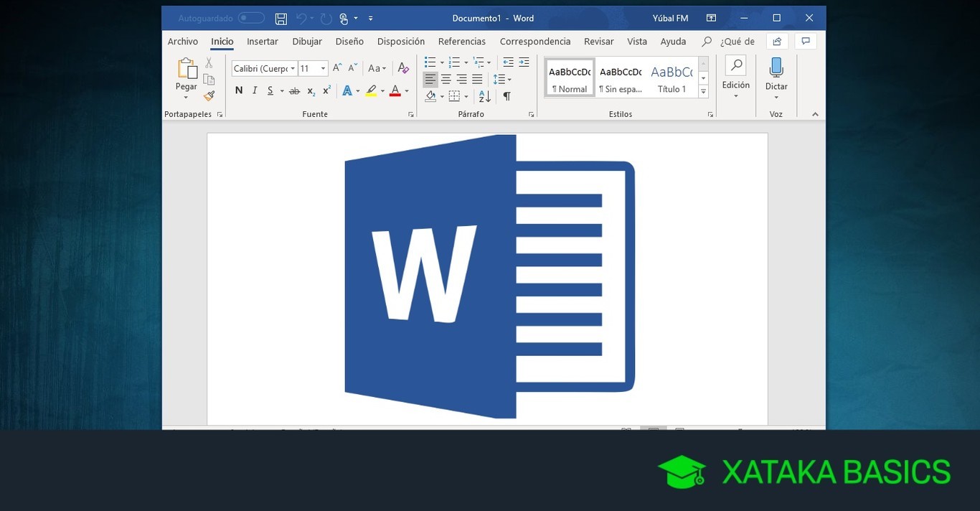This screenshot has height=511, width=980.
Task: Apply subscript formatting
Action: click(x=311, y=91)
